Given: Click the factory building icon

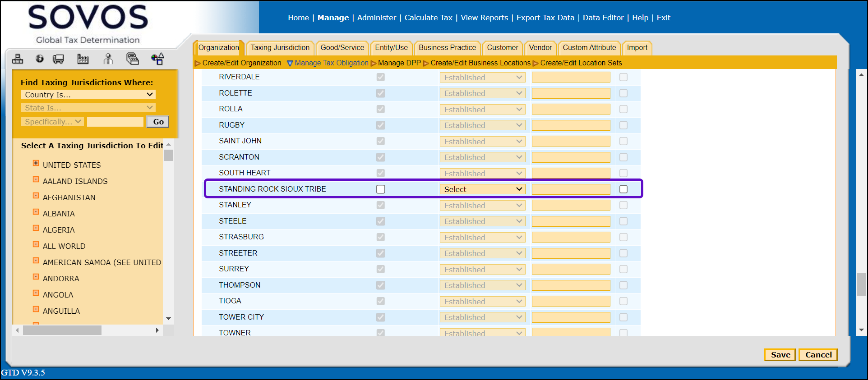Looking at the screenshot, I should point(83,59).
